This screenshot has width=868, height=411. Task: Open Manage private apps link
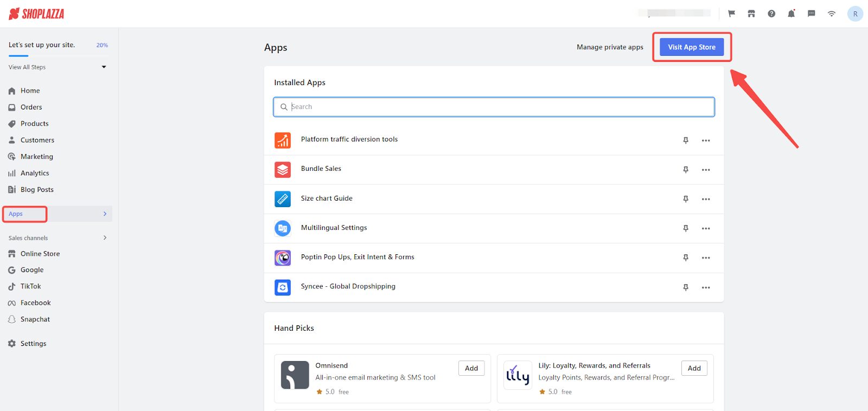pos(610,47)
